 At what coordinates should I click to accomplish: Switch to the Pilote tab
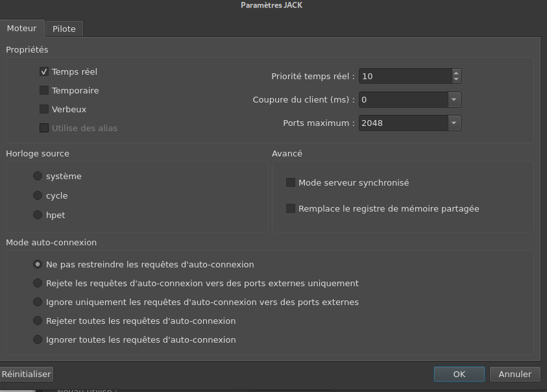point(64,29)
